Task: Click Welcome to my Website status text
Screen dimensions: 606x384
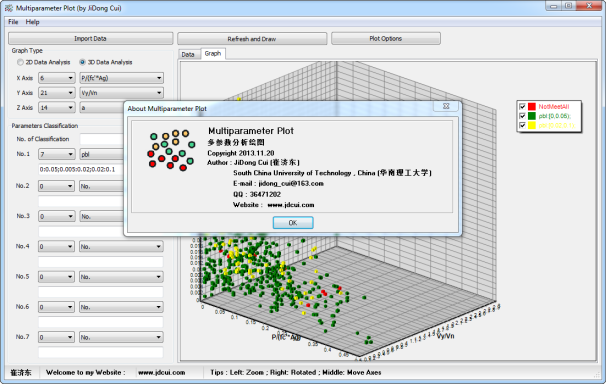Action: click(86, 372)
